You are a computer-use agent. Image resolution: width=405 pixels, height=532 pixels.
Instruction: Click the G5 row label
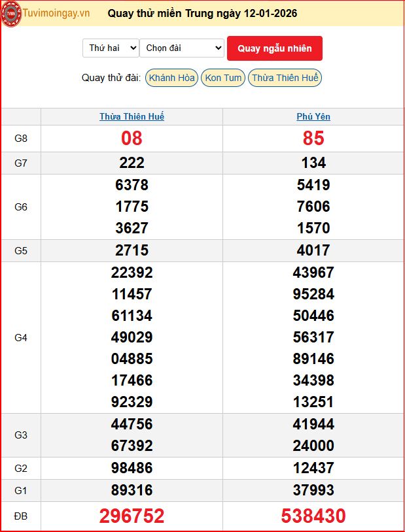(21, 251)
